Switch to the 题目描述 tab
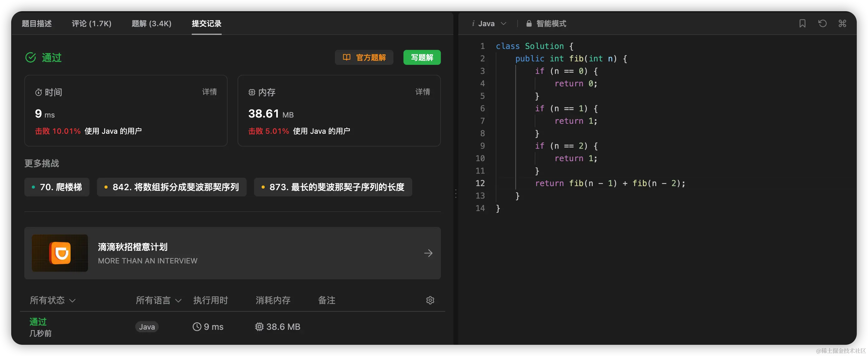Image resolution: width=868 pixels, height=356 pixels. point(37,24)
